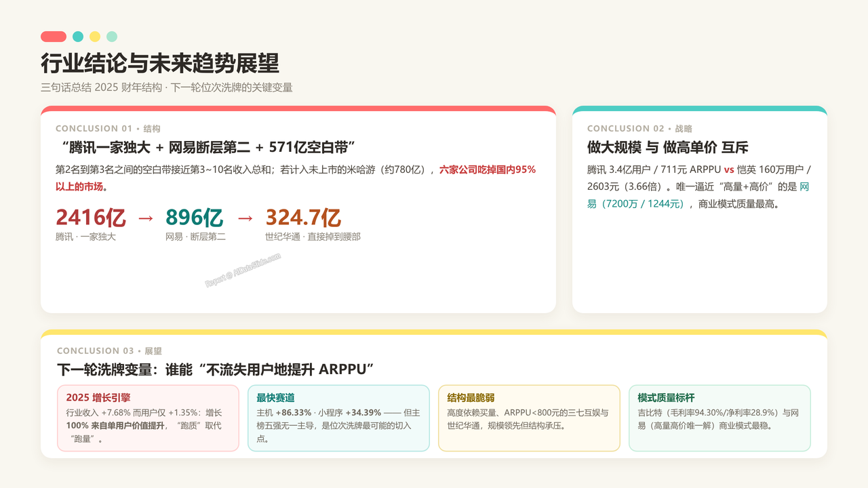Select the CONCLUSION 03 • 展望 label
The width and height of the screenshot is (868, 488).
[109, 351]
